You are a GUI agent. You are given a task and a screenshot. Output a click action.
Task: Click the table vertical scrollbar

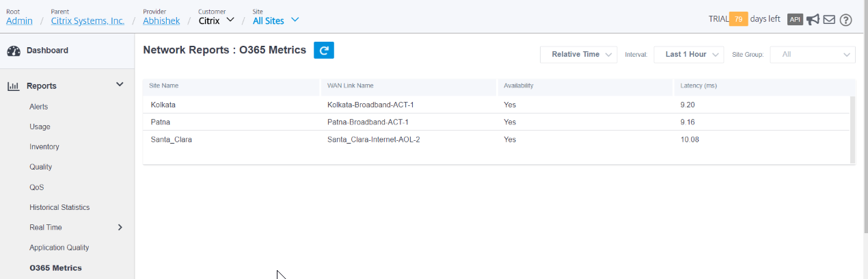tap(852, 130)
